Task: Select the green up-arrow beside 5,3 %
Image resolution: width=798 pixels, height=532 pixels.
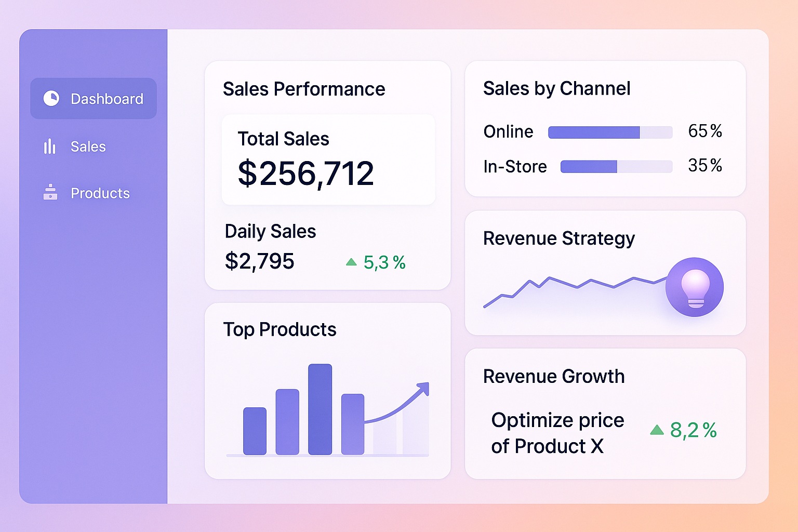Action: [351, 262]
